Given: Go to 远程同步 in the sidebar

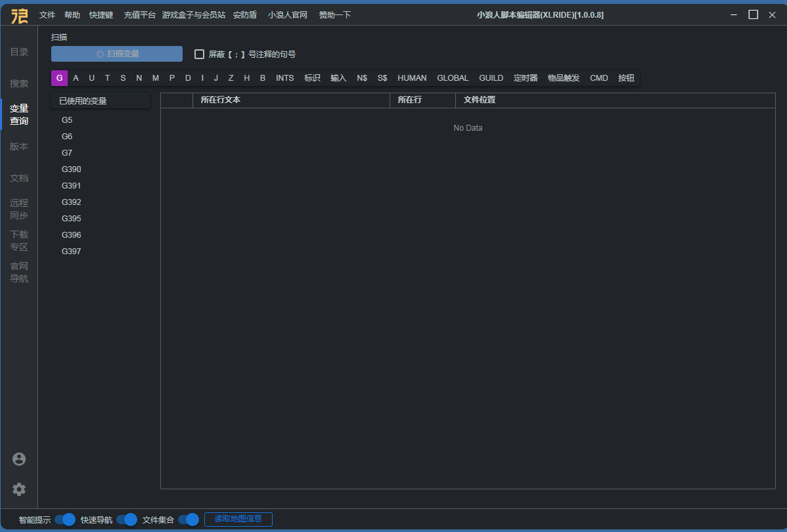Looking at the screenshot, I should pyautogui.click(x=19, y=209).
